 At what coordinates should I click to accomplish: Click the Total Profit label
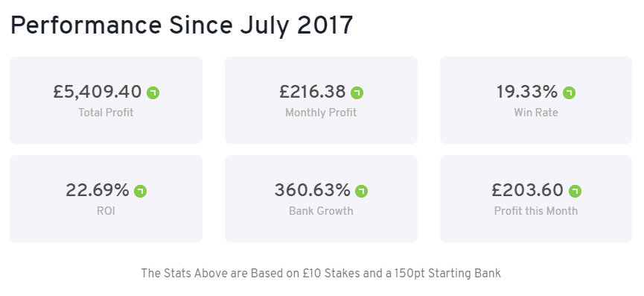pos(106,113)
